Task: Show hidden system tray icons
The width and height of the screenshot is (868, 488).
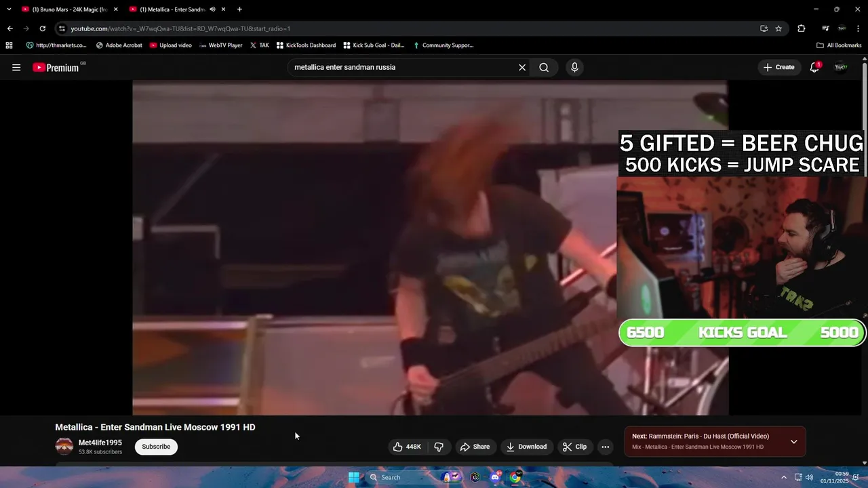Action: pos(784,477)
